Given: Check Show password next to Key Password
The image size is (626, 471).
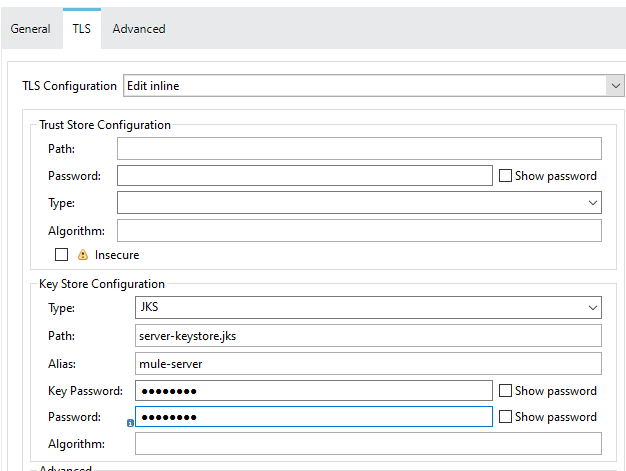Looking at the screenshot, I should (505, 391).
